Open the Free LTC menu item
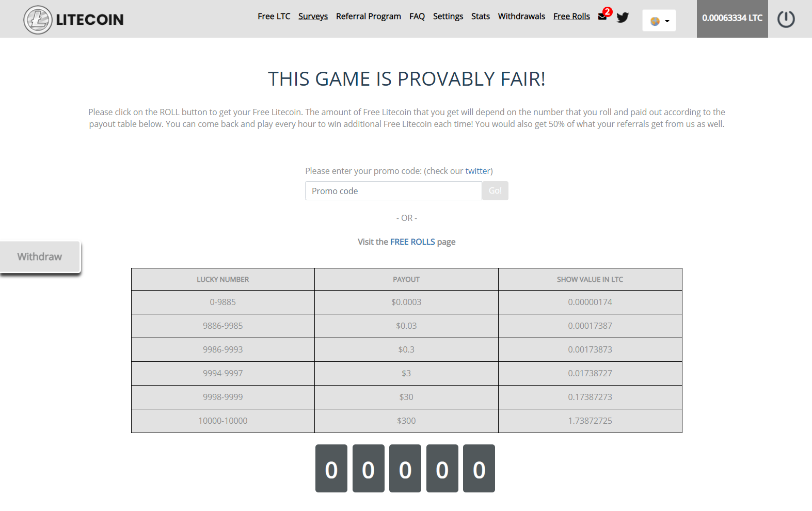 pyautogui.click(x=274, y=16)
